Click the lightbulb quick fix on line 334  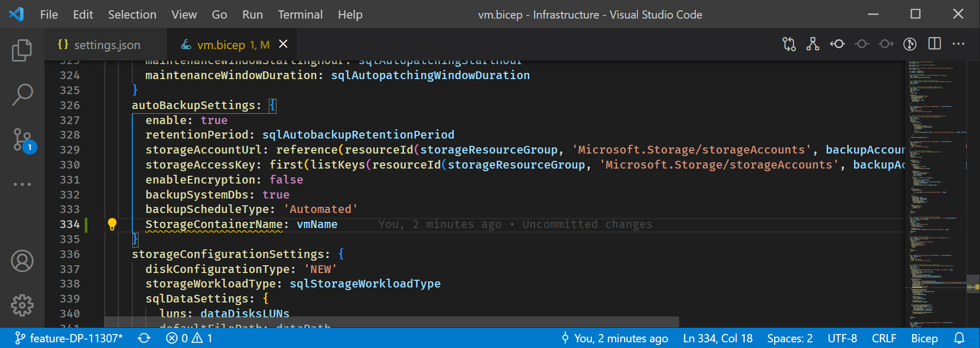pyautogui.click(x=112, y=224)
